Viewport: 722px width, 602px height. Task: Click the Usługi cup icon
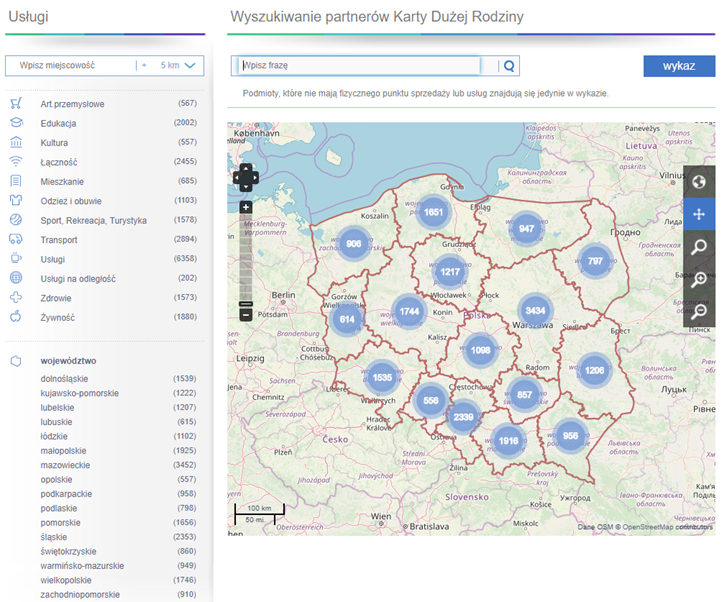pos(16,258)
